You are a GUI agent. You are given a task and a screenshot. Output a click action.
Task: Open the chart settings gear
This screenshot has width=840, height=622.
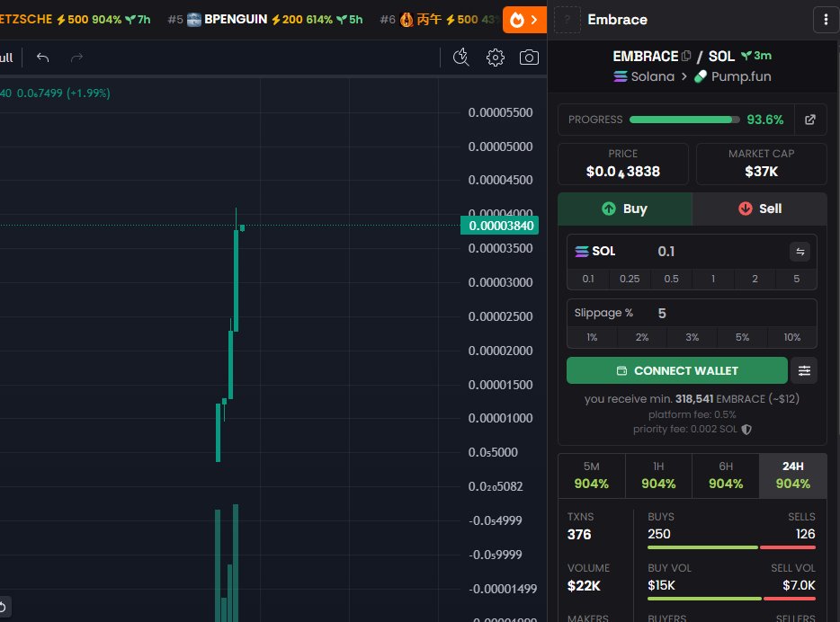[x=495, y=58]
